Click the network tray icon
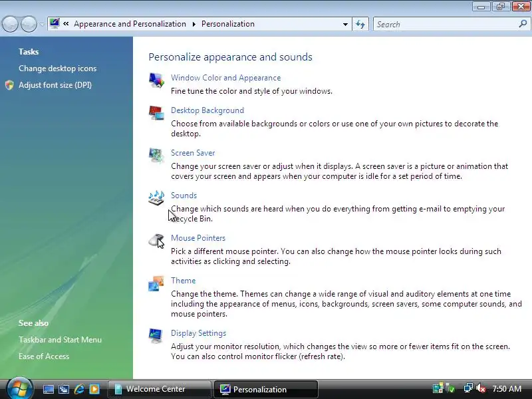This screenshot has width=532, height=399. click(468, 388)
